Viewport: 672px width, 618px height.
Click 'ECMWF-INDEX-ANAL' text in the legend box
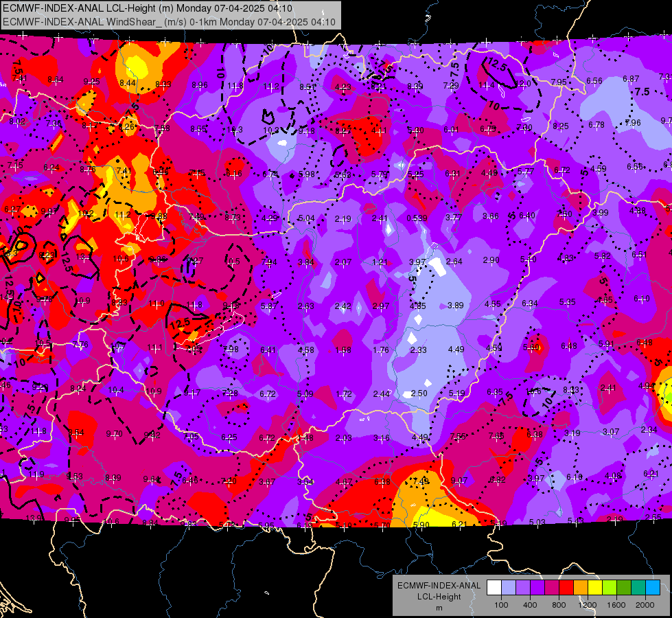(x=439, y=586)
